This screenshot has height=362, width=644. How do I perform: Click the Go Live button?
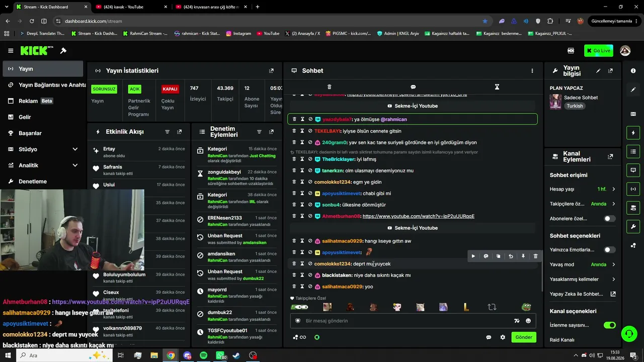(x=599, y=51)
